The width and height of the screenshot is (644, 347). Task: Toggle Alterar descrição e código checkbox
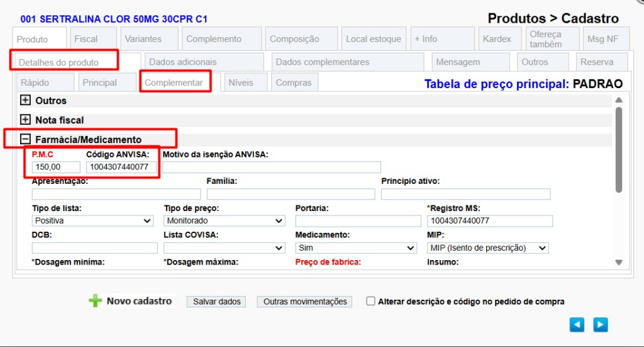pyautogui.click(x=370, y=302)
